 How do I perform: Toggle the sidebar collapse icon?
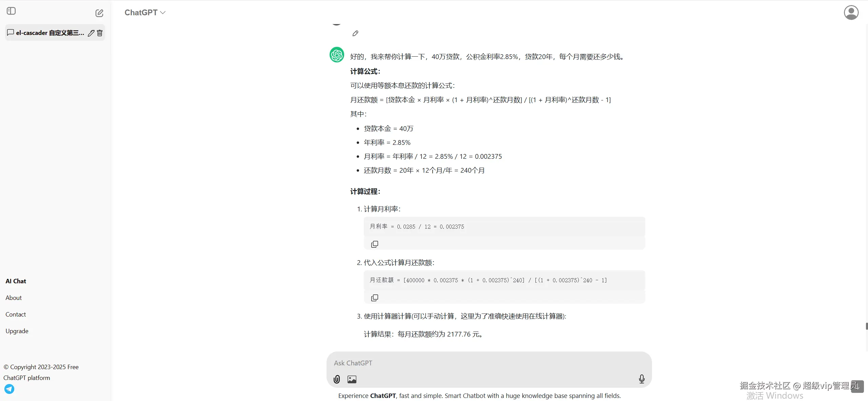11,11
